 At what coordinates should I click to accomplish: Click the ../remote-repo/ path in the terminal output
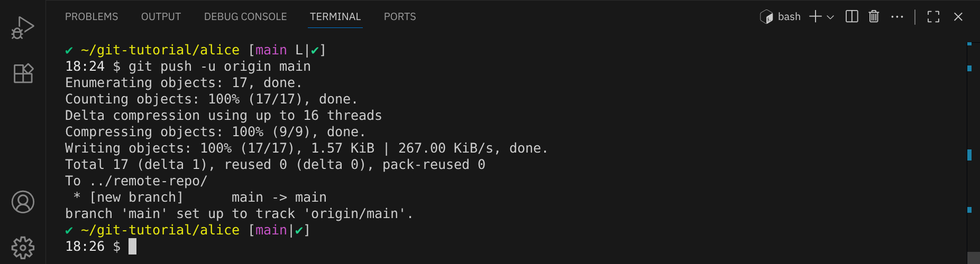point(148,181)
